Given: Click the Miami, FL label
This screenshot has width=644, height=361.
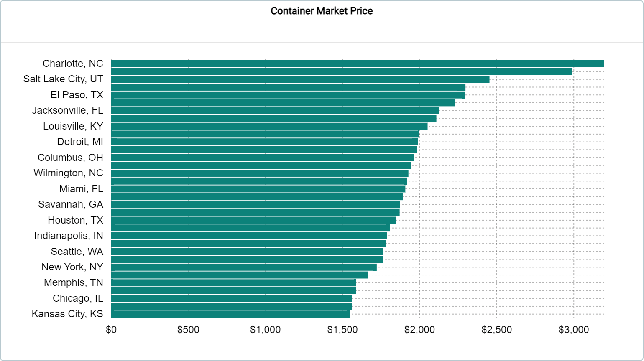Looking at the screenshot, I should [81, 189].
